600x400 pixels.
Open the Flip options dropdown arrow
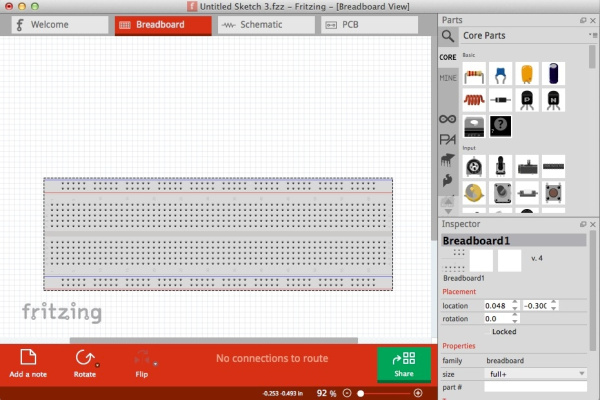coord(155,364)
